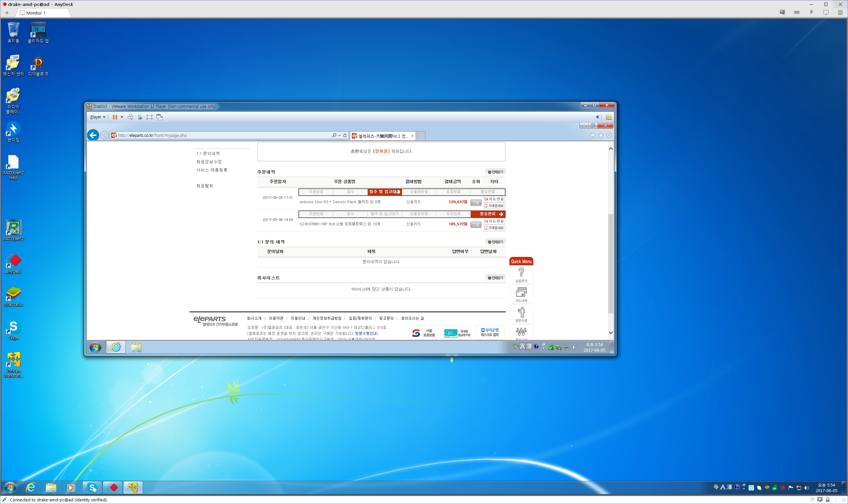This screenshot has width=848, height=504.
Task: Click VMware Send Ctrl+Alt+Del icon
Action: coord(130,117)
